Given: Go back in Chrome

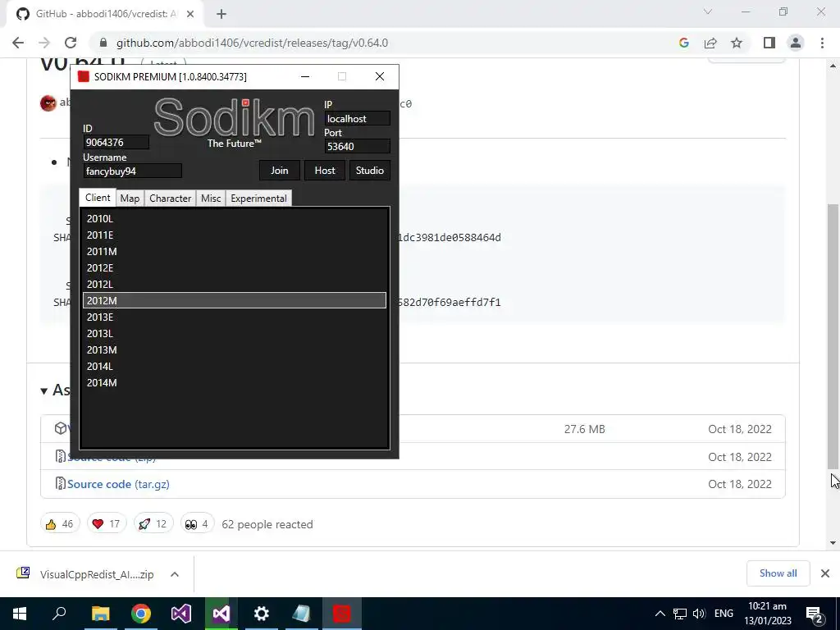Looking at the screenshot, I should click(18, 43).
